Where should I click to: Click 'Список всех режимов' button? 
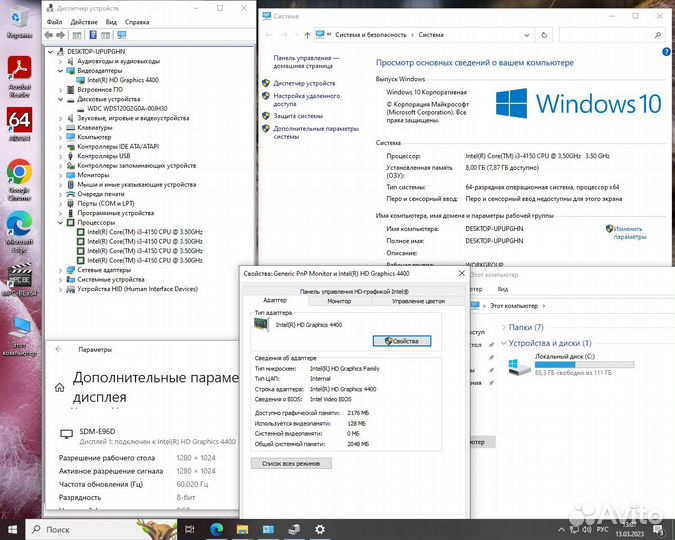point(291,463)
